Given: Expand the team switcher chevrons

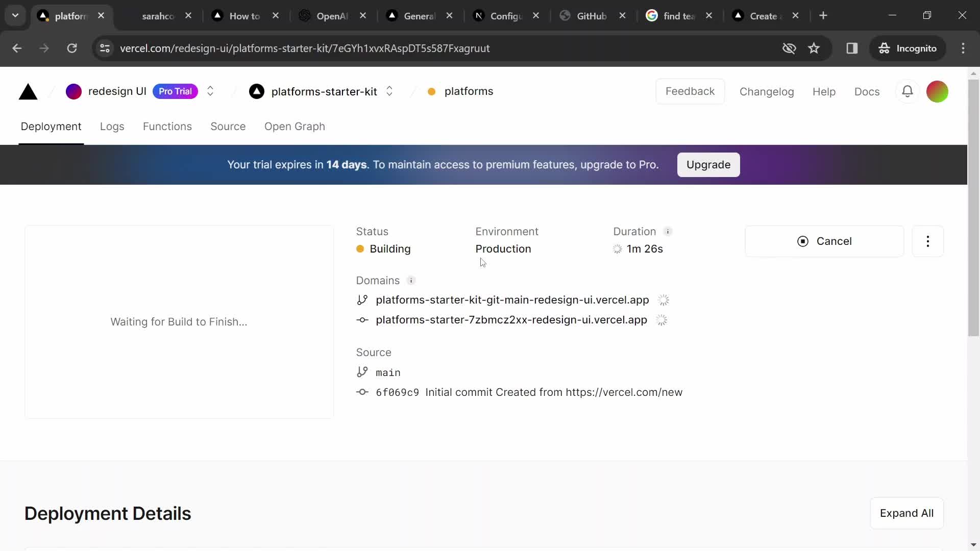Looking at the screenshot, I should tap(210, 91).
